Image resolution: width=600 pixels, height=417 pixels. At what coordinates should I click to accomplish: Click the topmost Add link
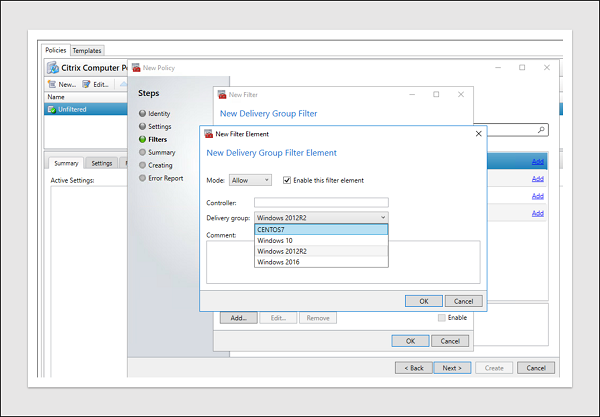(x=538, y=161)
